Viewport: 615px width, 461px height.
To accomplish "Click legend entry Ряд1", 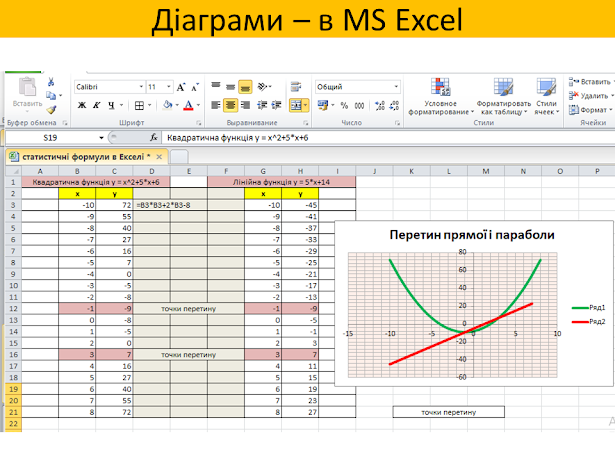I will pyautogui.click(x=589, y=308).
